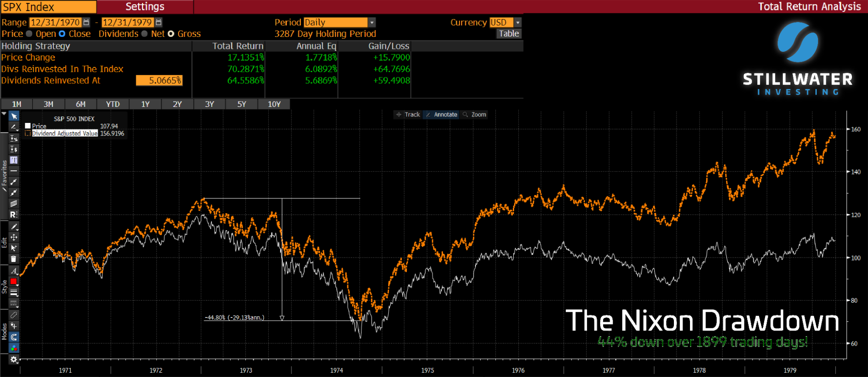Expand the Period Daily dropdown
The image size is (868, 377).
[x=372, y=22]
